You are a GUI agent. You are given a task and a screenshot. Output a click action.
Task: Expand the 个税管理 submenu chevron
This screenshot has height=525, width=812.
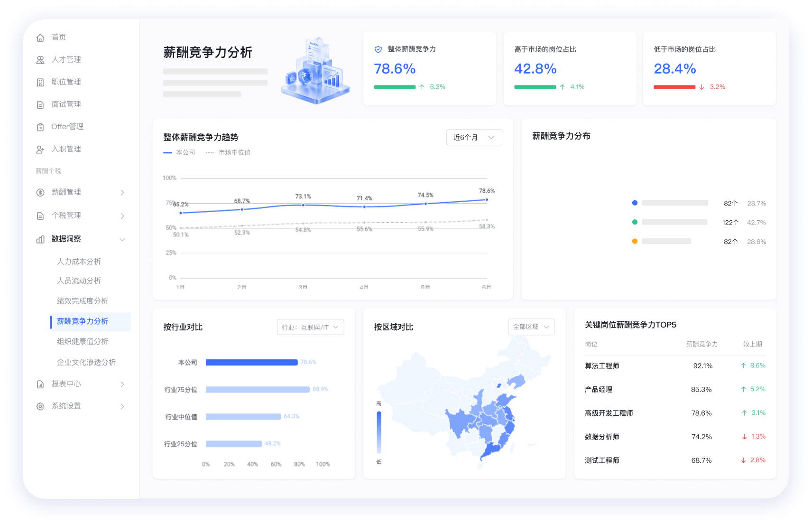tap(122, 216)
